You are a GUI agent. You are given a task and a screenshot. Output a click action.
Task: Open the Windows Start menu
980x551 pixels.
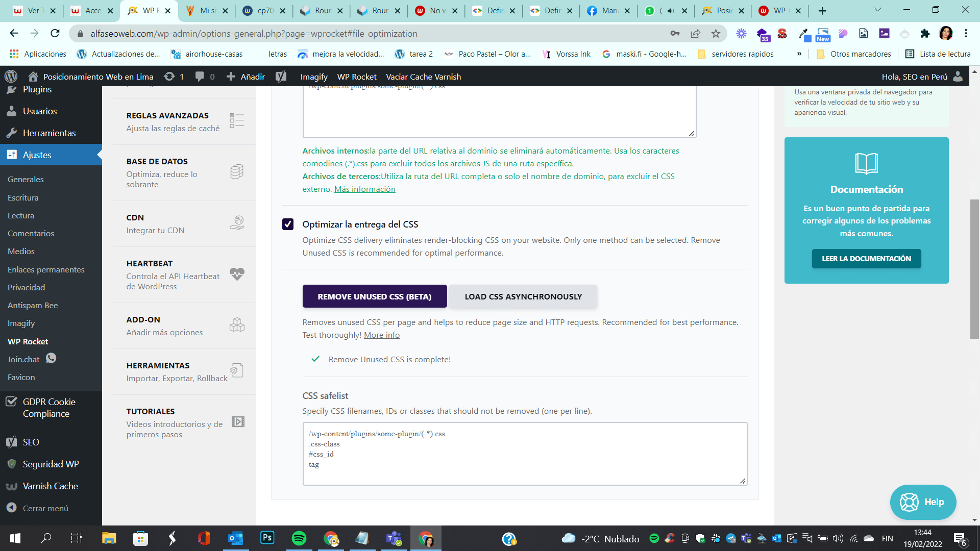pos(15,538)
